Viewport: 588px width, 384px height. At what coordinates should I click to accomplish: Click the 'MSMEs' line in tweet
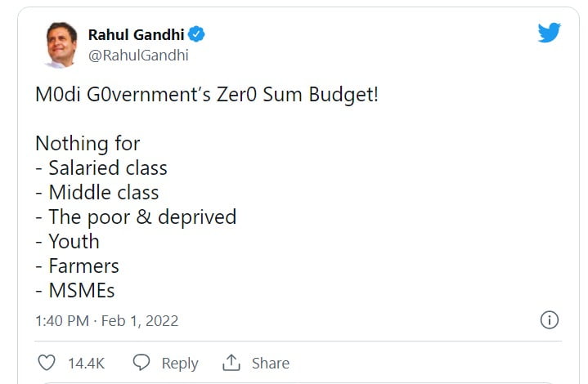(83, 291)
